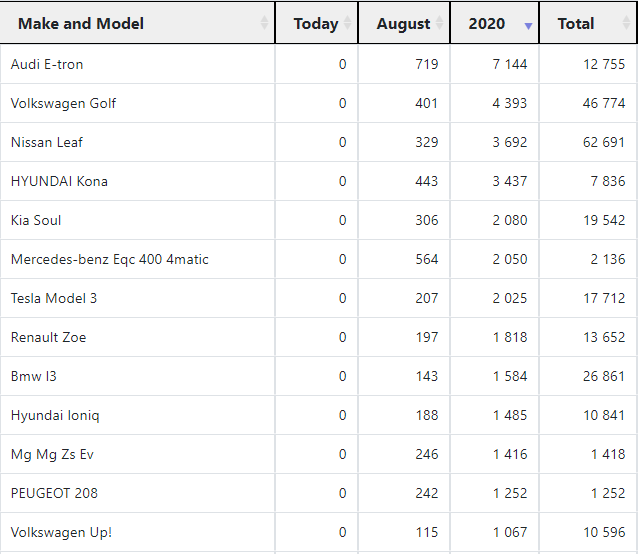Click sort arrows icon in Total header
Screen dimensions: 638x554
click(627, 23)
